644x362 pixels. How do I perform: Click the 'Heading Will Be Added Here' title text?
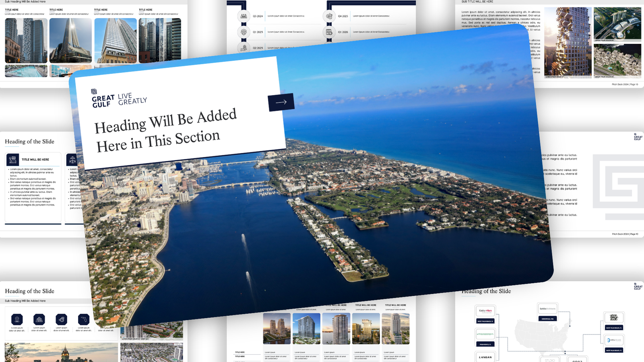pyautogui.click(x=165, y=130)
